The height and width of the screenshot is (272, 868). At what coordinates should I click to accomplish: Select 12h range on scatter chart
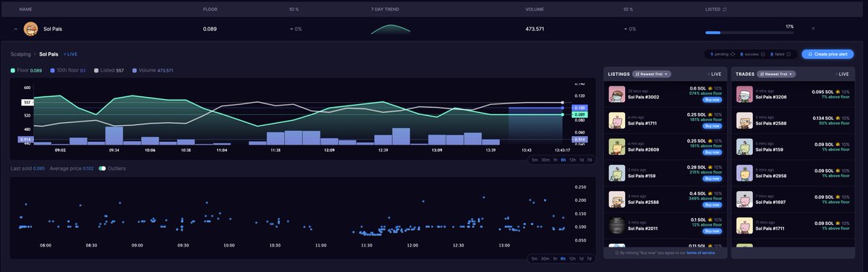[x=572, y=258]
